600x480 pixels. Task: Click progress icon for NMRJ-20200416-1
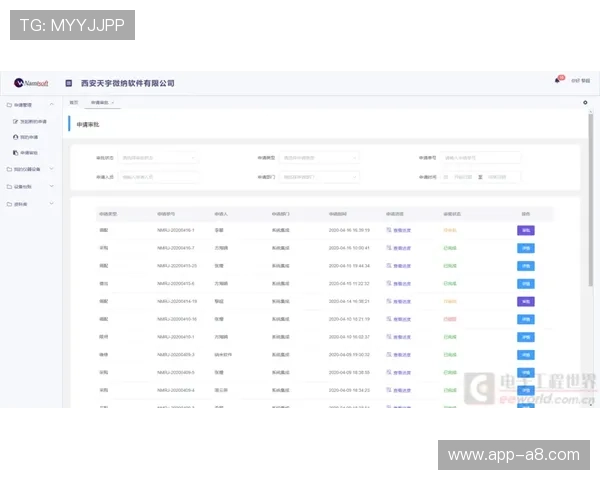(389, 230)
